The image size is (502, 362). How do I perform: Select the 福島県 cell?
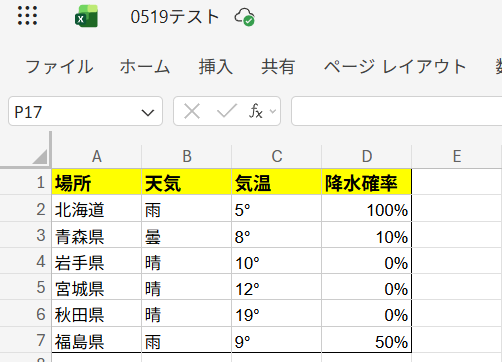coord(97,340)
